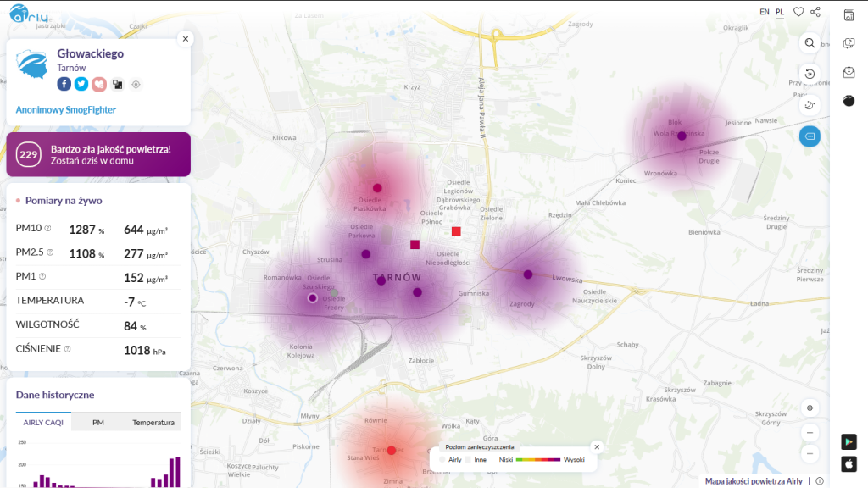
Task: Close the pollution level legend
Action: point(596,446)
